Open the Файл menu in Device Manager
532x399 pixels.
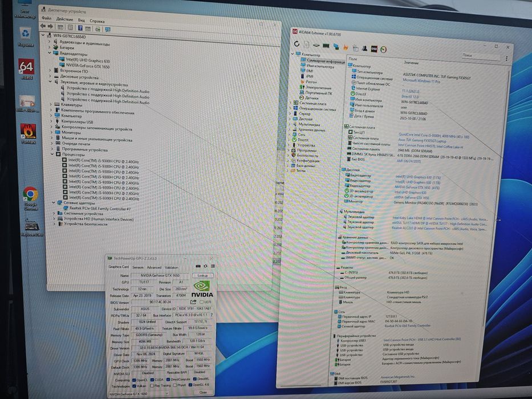47,18
